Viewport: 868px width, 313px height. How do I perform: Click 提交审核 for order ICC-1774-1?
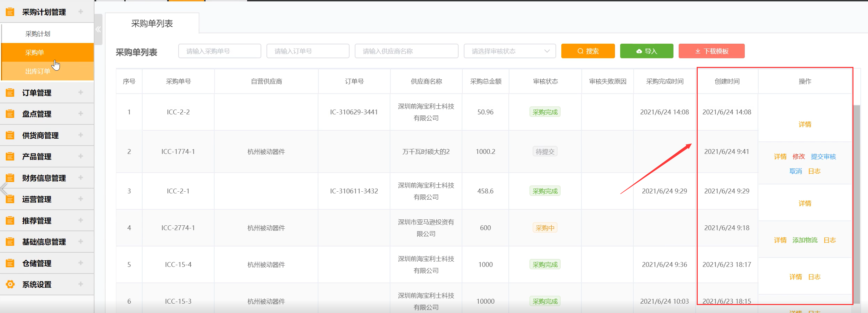pos(824,157)
